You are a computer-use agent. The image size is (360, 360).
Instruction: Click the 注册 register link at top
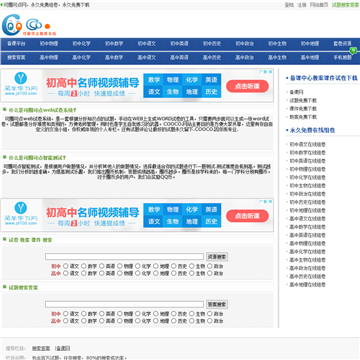302,5
